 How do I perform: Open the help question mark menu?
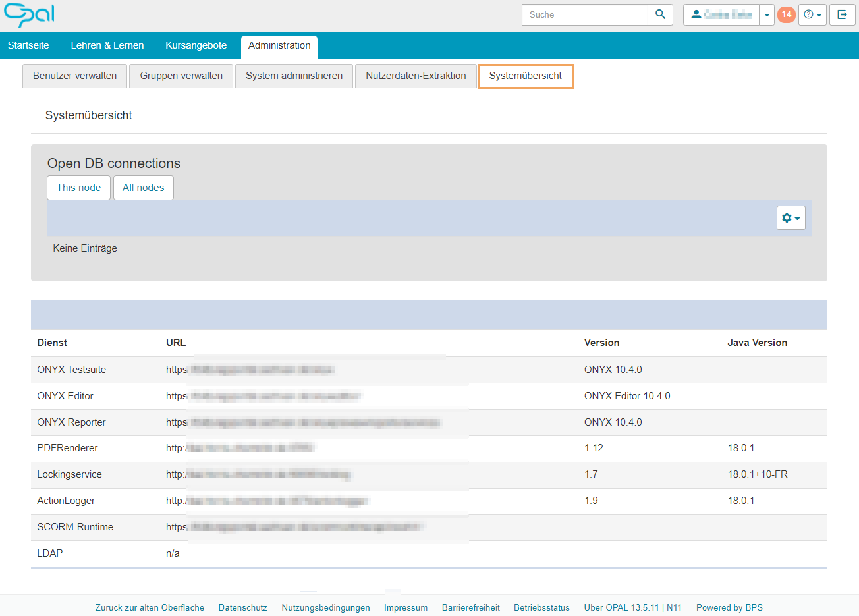(x=812, y=14)
